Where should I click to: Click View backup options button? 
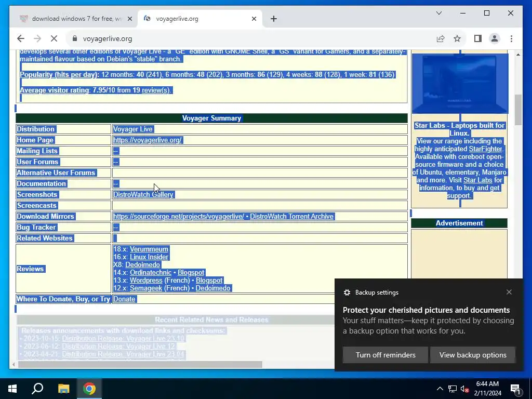click(x=473, y=355)
